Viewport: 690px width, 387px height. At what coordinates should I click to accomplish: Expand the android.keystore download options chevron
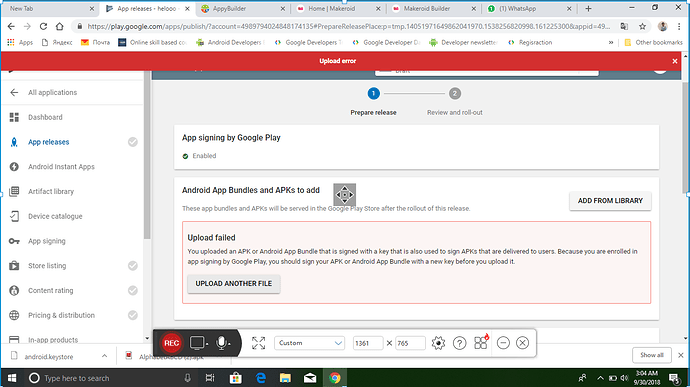104,356
